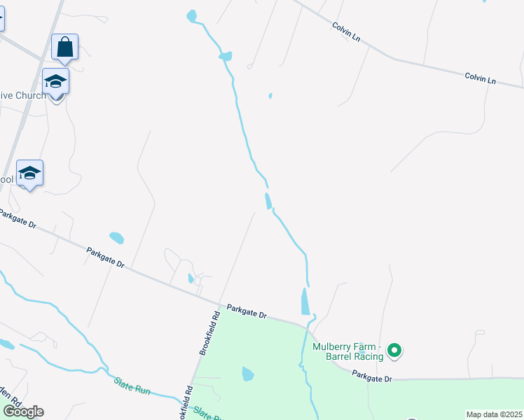Click the Parkgate Dr label below Mulberry Farm
This screenshot has width=524, height=420.
[x=371, y=376]
